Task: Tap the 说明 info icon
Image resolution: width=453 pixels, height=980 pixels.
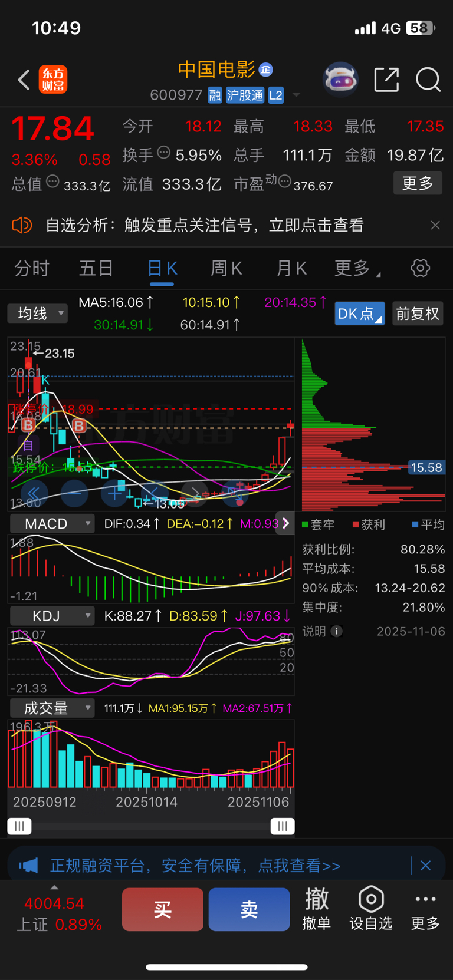Action: click(x=337, y=631)
